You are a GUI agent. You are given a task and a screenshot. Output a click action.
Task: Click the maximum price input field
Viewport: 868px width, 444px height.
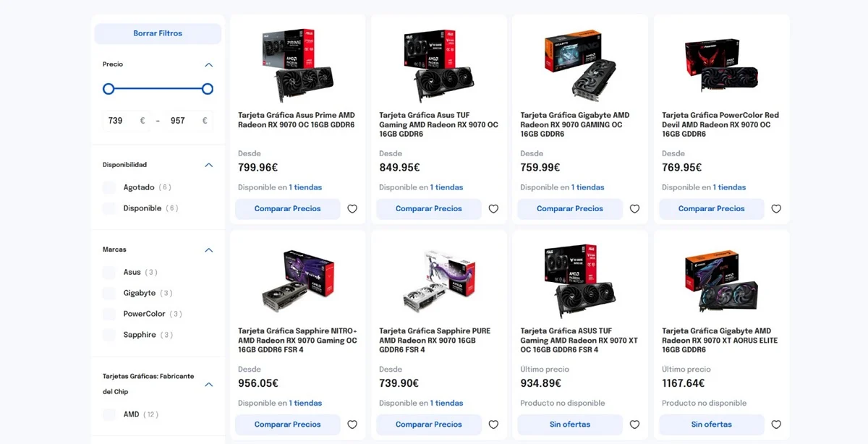[181, 121]
